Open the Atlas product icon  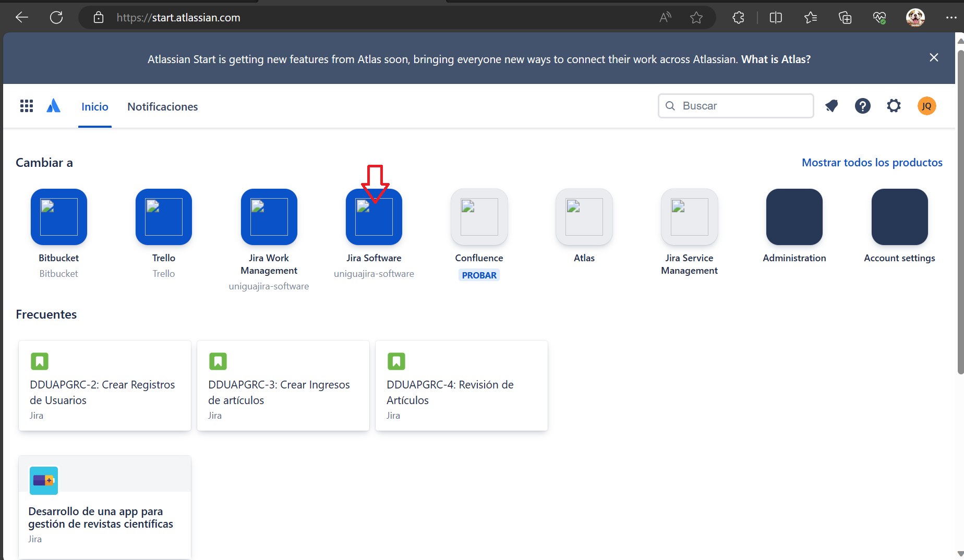tap(584, 217)
